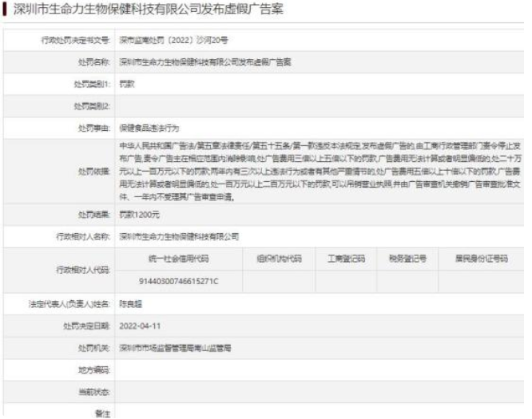The image size is (532, 419).
Task: Click the label 法定代表人(负责人)姓名
Action: [x=69, y=304]
